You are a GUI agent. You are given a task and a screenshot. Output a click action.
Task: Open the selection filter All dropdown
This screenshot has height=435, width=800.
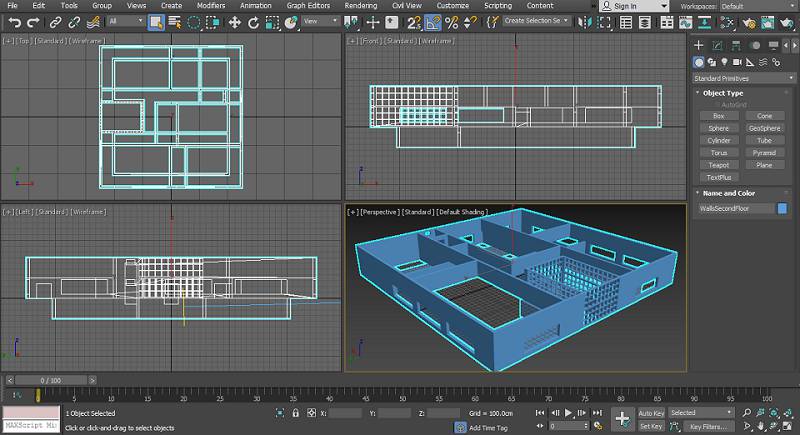click(126, 21)
